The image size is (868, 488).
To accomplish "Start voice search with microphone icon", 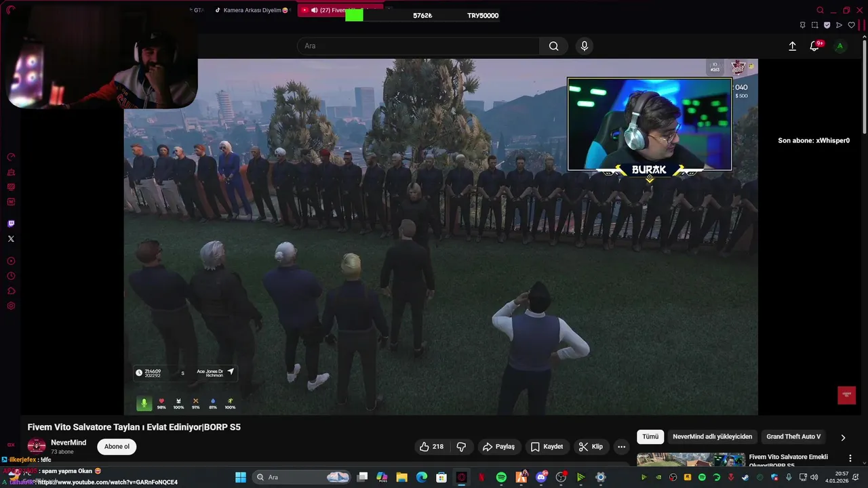I will 585,46.
